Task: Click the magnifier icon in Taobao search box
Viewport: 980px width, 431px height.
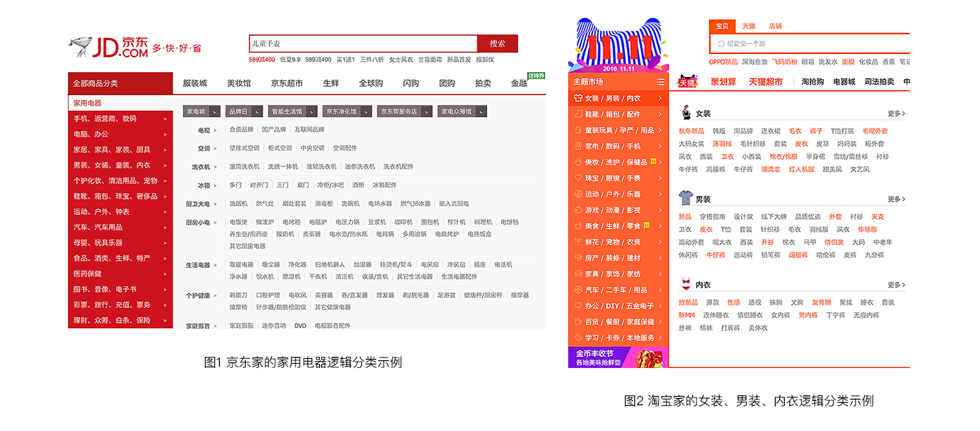Action: [x=721, y=43]
